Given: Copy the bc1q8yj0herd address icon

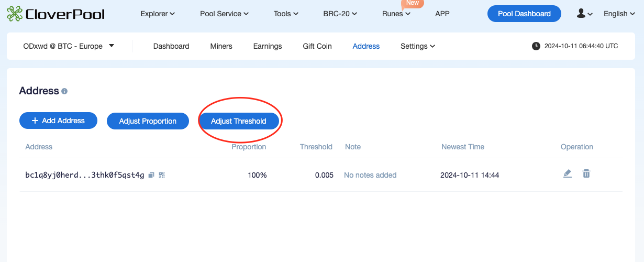Looking at the screenshot, I should point(151,175).
